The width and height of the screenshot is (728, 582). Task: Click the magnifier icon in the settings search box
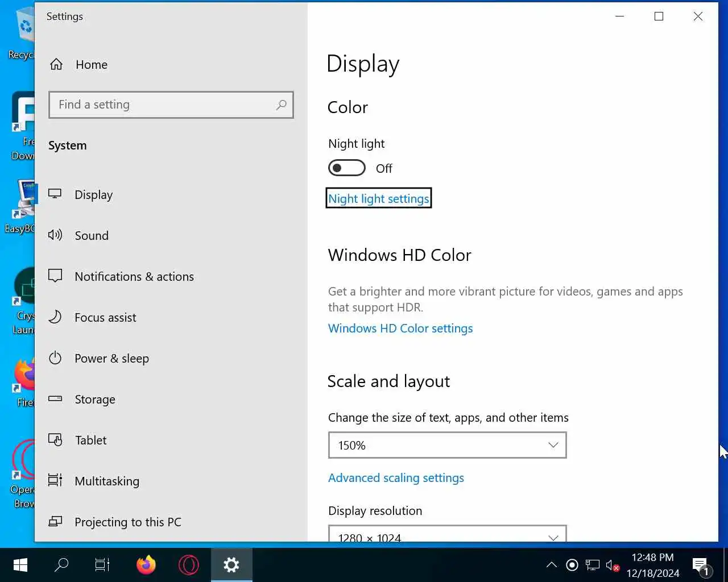pyautogui.click(x=281, y=105)
